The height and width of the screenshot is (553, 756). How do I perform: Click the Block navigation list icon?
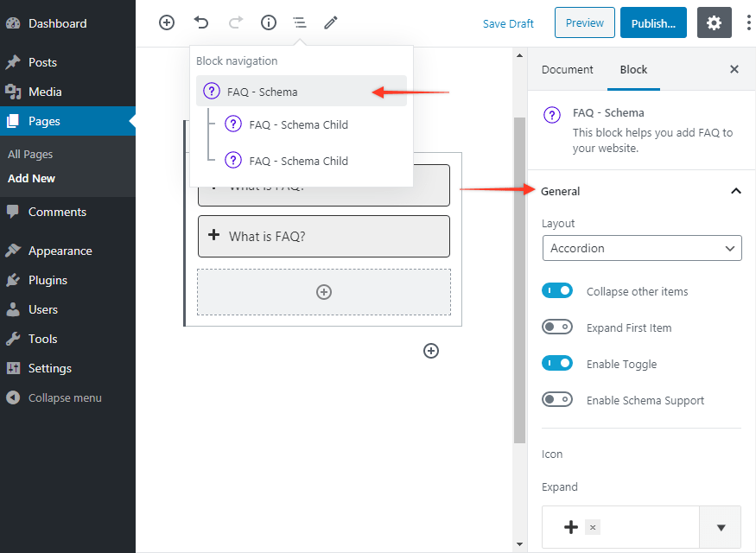[299, 22]
